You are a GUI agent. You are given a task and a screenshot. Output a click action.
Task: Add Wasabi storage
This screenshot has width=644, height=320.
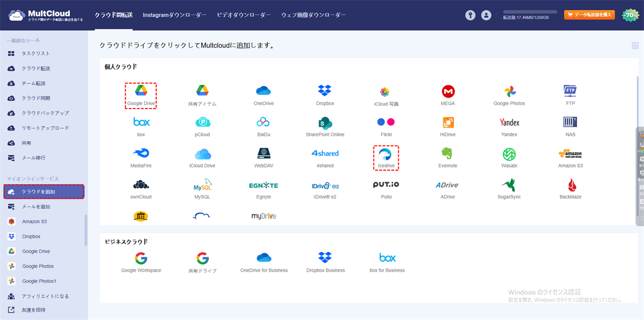coord(509,158)
